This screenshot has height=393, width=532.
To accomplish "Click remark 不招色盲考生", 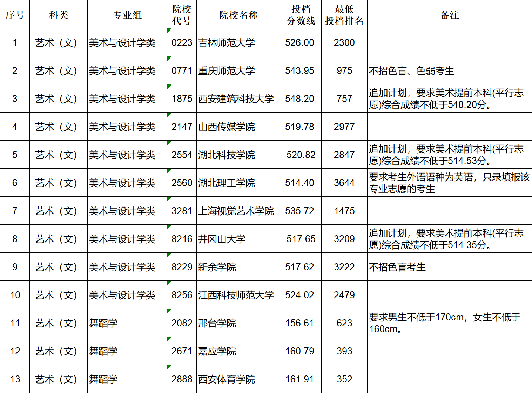I will 450,267.
